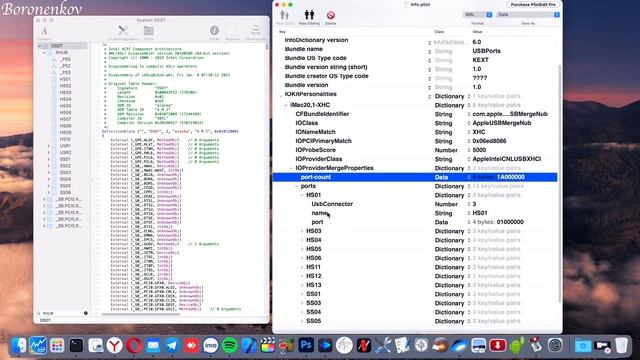The image size is (640, 360).
Task: Collapse the ports dictionary
Action: [x=297, y=186]
